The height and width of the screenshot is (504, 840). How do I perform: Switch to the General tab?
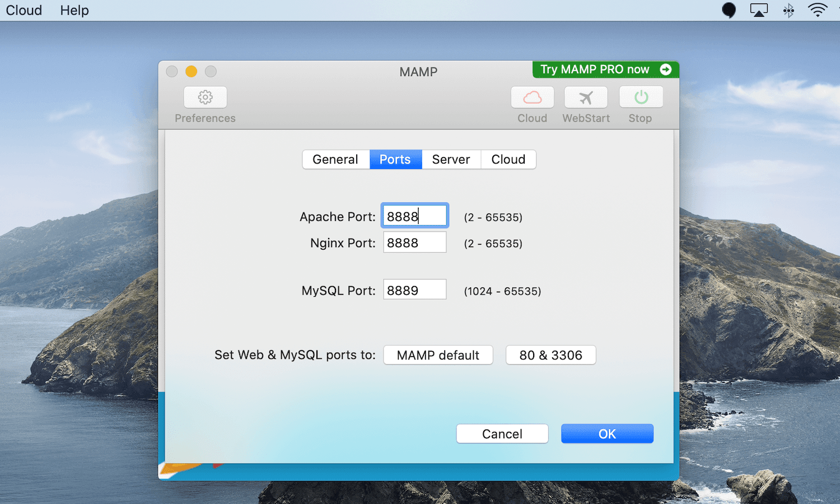[x=335, y=160]
